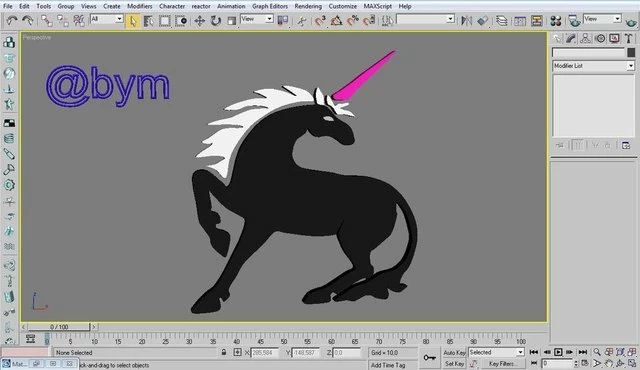This screenshot has width=640, height=370.
Task: Open the selection filter 'All' dropdown
Action: click(107, 19)
